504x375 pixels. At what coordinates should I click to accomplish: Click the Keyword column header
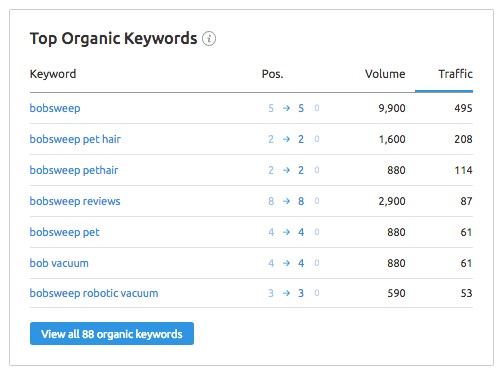coord(53,74)
